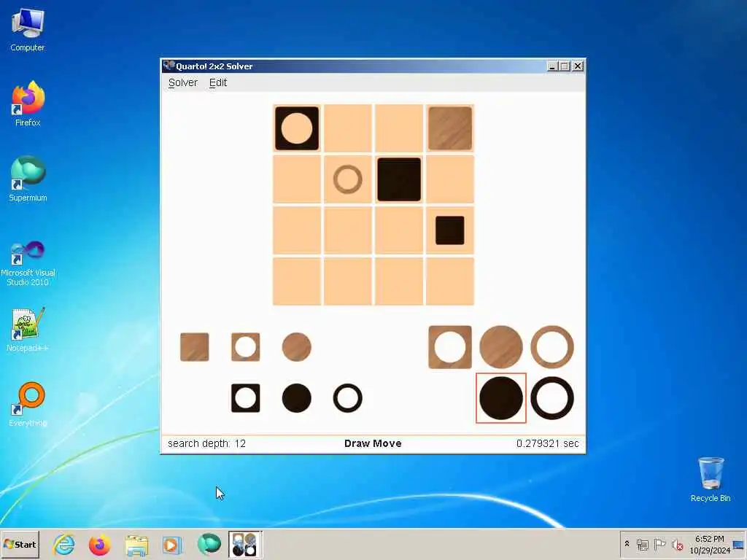Viewport: 747px width, 560px height.
Task: Place piece left of the large light square
Action: [x=399, y=128]
